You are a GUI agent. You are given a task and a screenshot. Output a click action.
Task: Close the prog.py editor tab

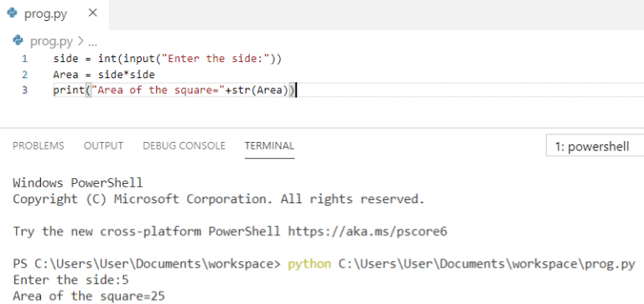click(93, 13)
